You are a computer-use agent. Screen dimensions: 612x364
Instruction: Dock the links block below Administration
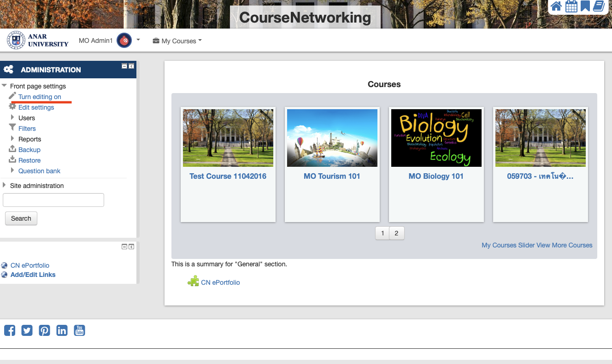131,247
